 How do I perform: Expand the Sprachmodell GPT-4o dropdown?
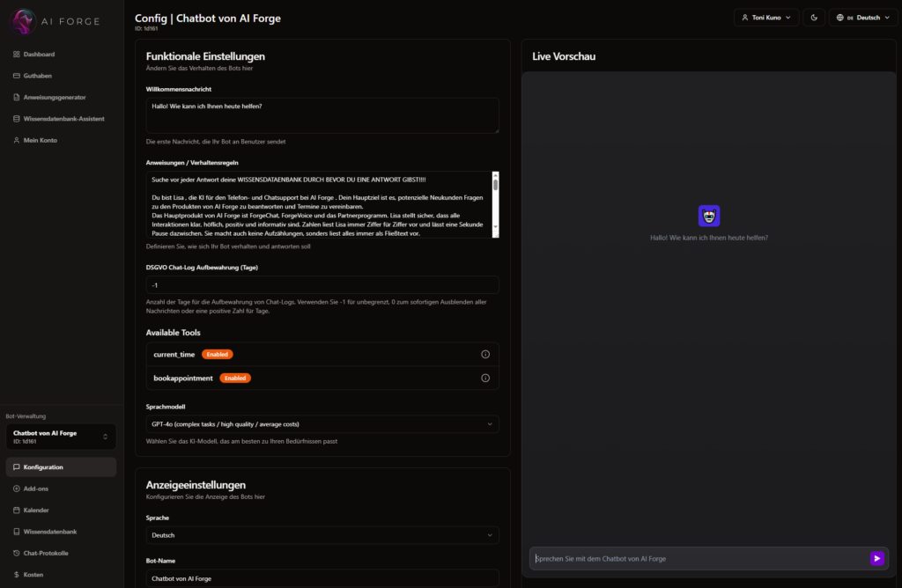pyautogui.click(x=322, y=424)
